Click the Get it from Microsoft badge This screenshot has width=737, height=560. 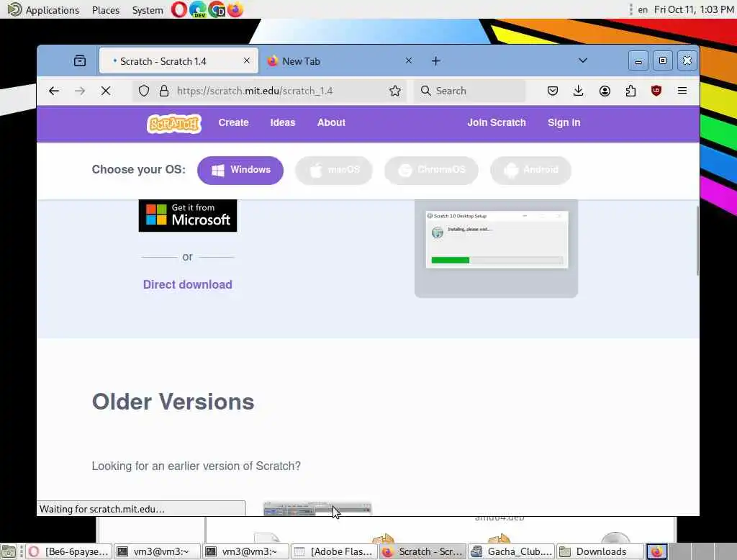coord(188,215)
